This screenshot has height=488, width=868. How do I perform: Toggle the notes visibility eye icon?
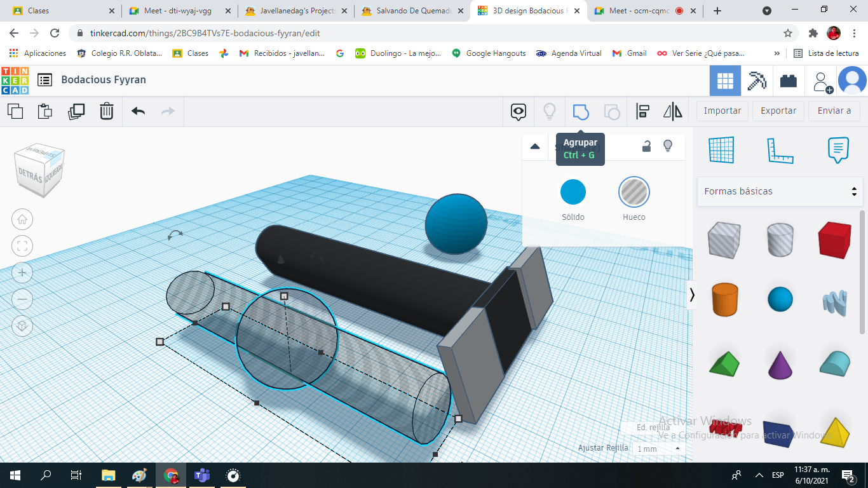519,112
